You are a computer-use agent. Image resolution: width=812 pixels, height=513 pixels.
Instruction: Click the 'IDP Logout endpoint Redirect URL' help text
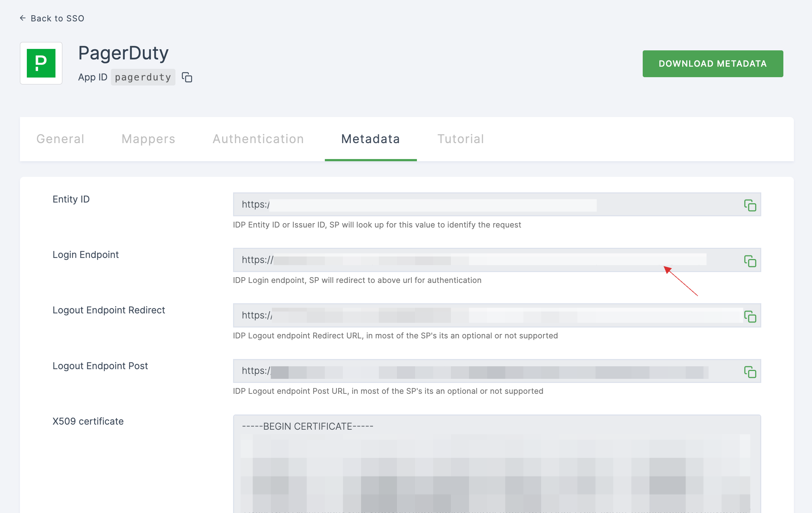[x=395, y=335]
